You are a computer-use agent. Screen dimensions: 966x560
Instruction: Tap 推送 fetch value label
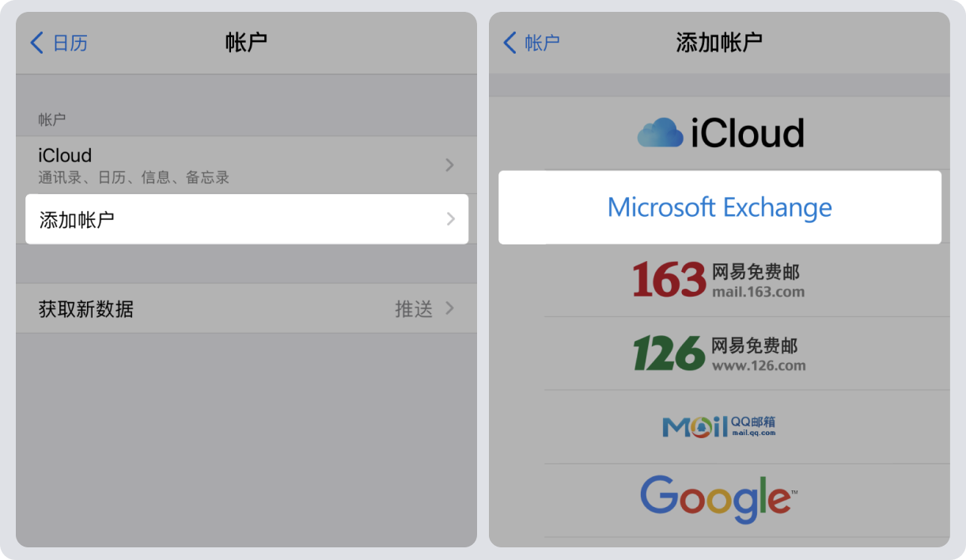tap(414, 308)
